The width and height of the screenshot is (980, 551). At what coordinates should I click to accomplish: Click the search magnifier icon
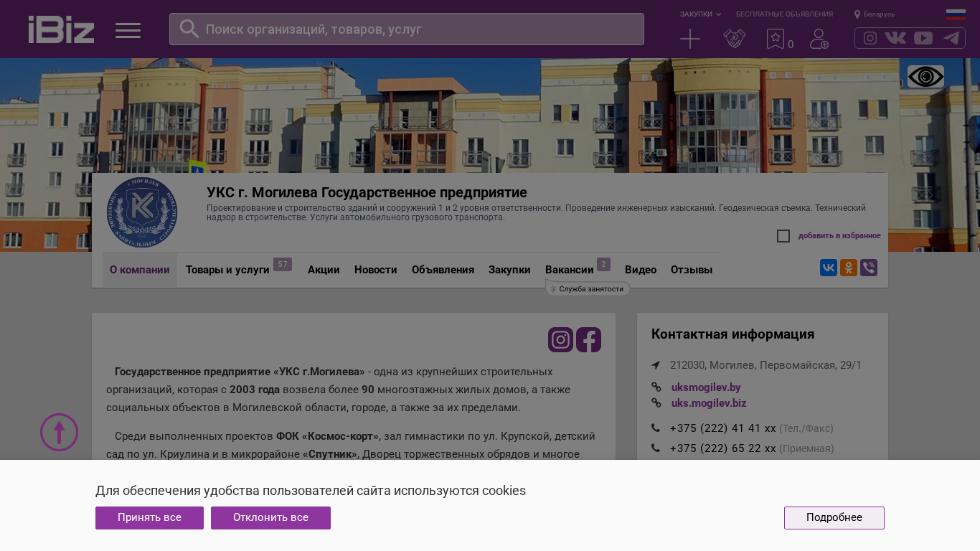click(x=189, y=29)
